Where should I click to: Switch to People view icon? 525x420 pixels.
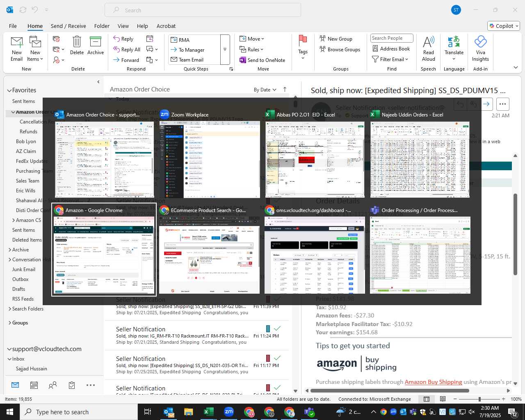tap(53, 385)
